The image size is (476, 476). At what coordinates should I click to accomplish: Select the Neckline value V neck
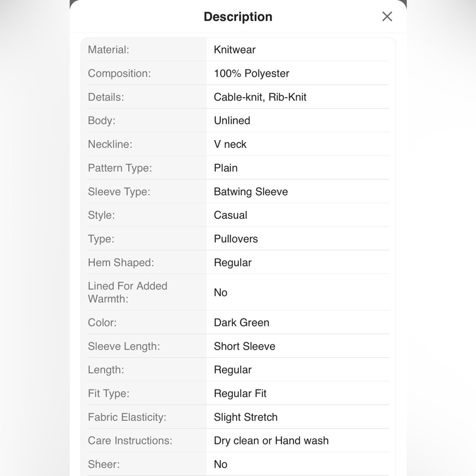tap(230, 144)
